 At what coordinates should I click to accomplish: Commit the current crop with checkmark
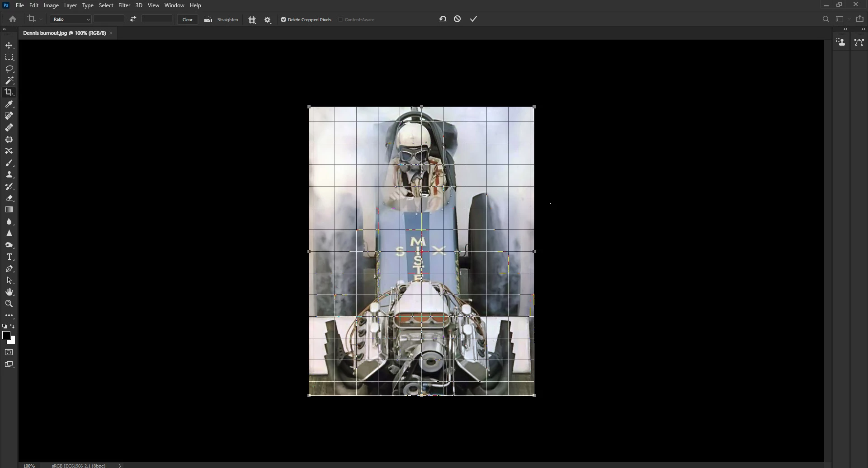point(473,19)
